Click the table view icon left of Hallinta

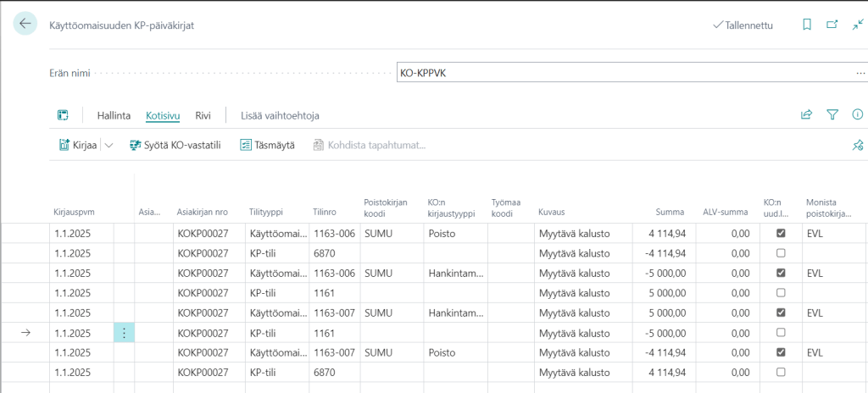63,115
